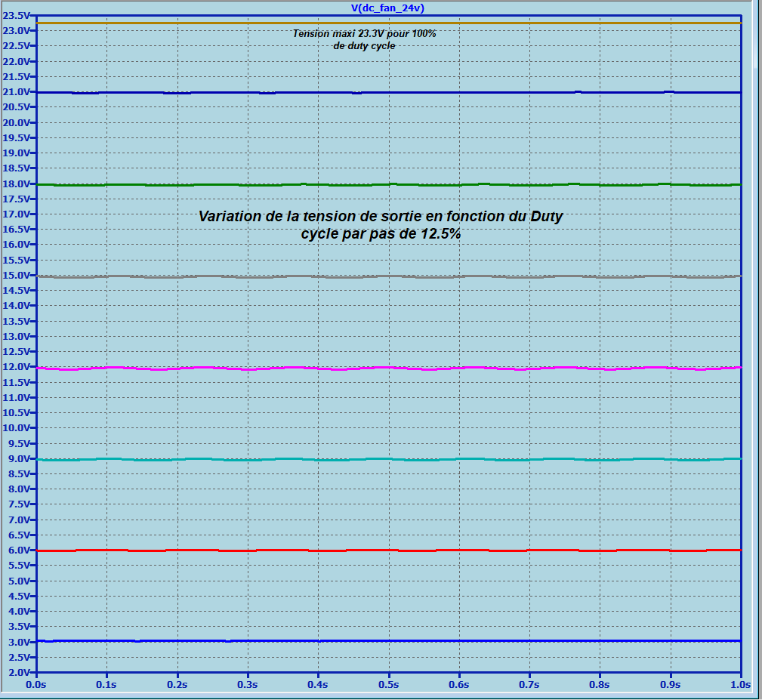Select the magenta 12V trace line

389,369
